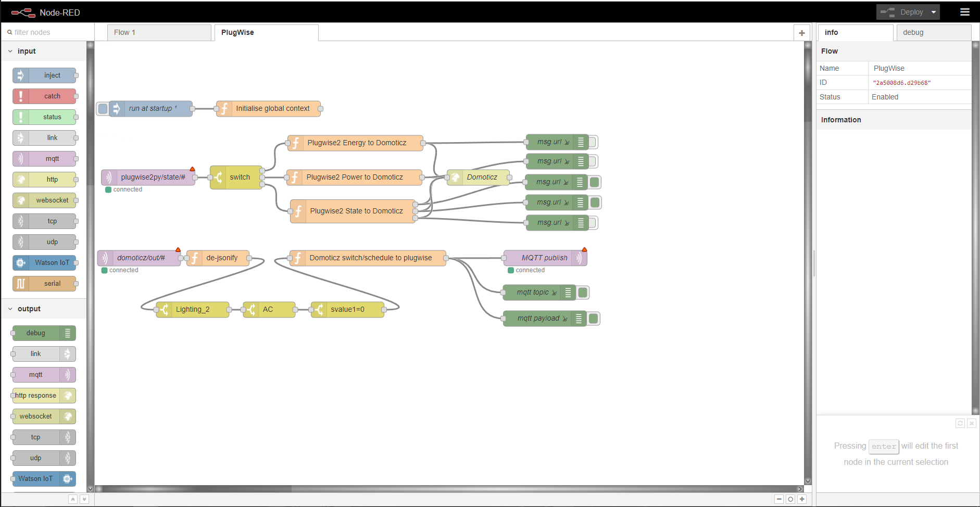Select the catch node in palette
980x507 pixels.
44,96
